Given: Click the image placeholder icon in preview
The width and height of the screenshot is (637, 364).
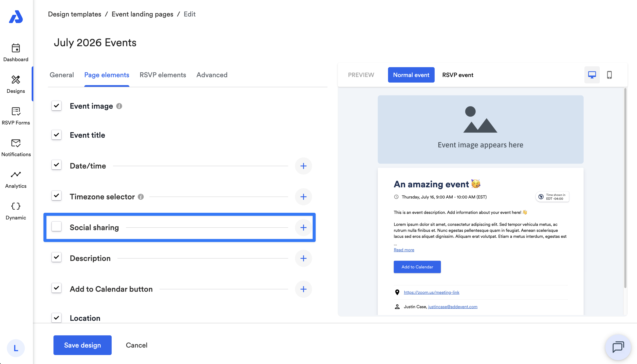Looking at the screenshot, I should (x=480, y=120).
